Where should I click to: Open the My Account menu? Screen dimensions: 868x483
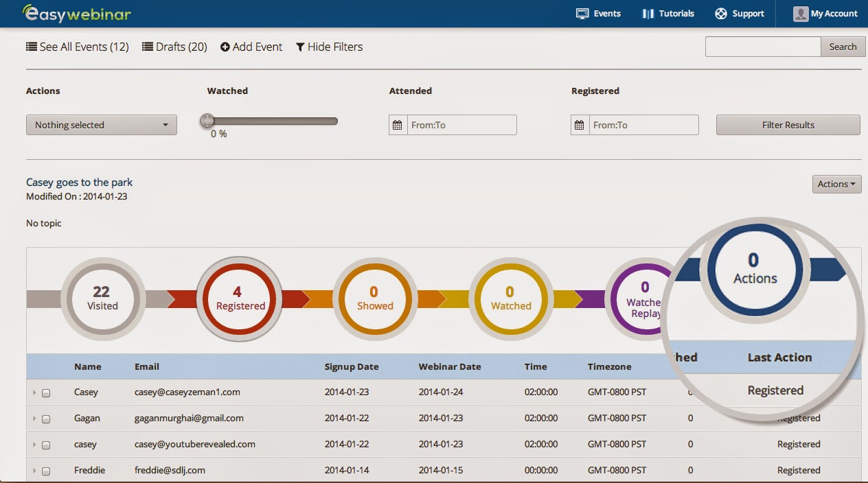tap(825, 13)
